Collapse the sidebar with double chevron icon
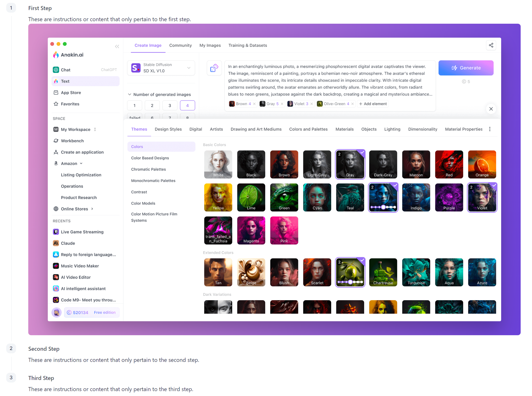The image size is (532, 396). (117, 47)
